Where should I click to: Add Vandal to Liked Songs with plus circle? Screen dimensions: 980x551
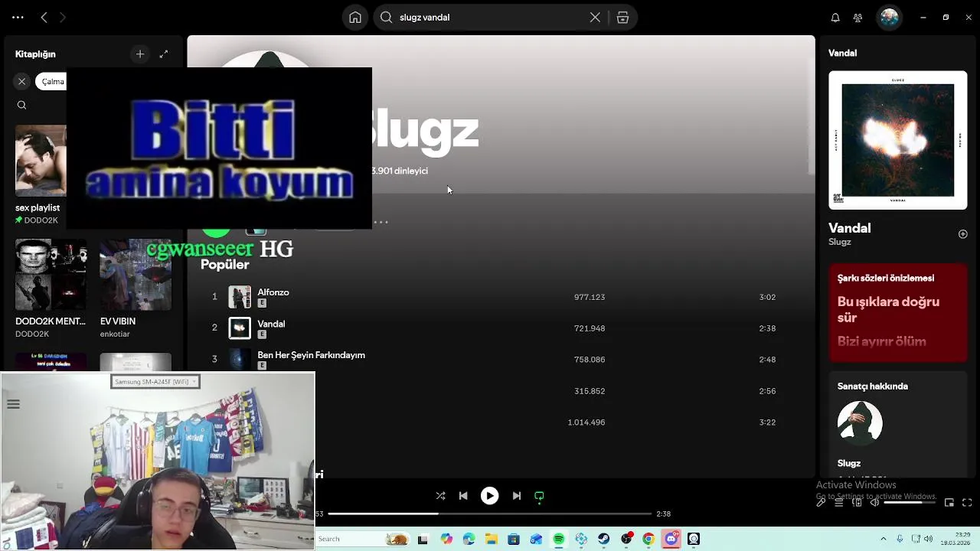coord(962,234)
